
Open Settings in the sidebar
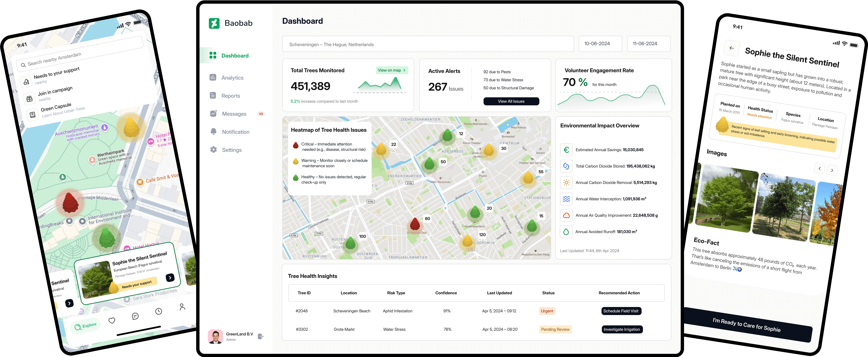232,150
